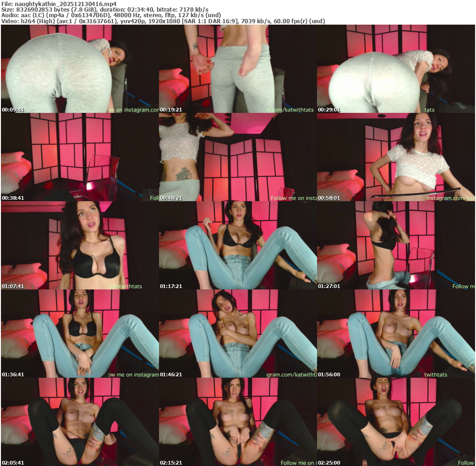Open the thumbnail at timestamp 01:27:01
This screenshot has height=466, width=476.
click(396, 245)
